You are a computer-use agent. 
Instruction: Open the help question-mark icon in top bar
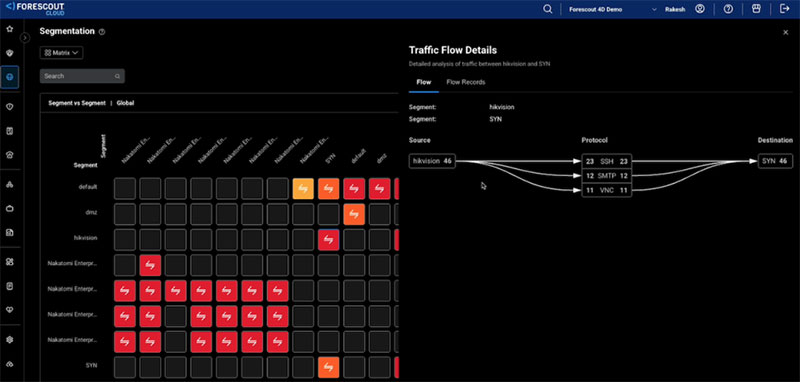(x=728, y=9)
